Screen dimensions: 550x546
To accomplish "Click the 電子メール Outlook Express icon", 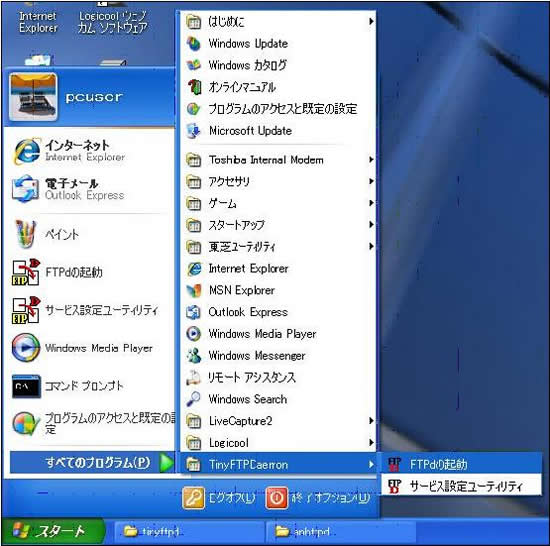I will [x=25, y=189].
